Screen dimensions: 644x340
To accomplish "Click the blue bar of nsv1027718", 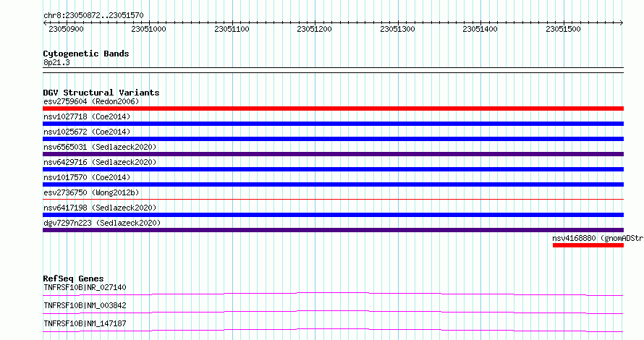I will tap(333, 124).
